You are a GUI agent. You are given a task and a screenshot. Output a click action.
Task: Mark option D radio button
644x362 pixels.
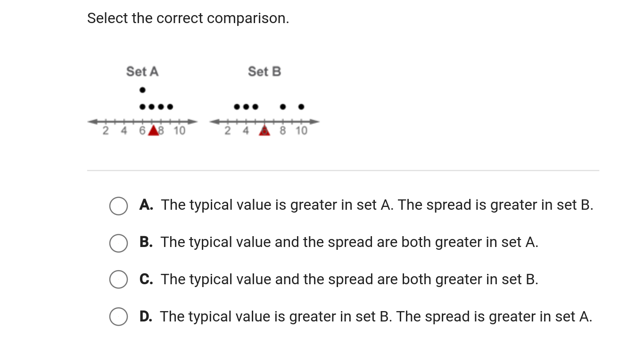click(x=118, y=316)
